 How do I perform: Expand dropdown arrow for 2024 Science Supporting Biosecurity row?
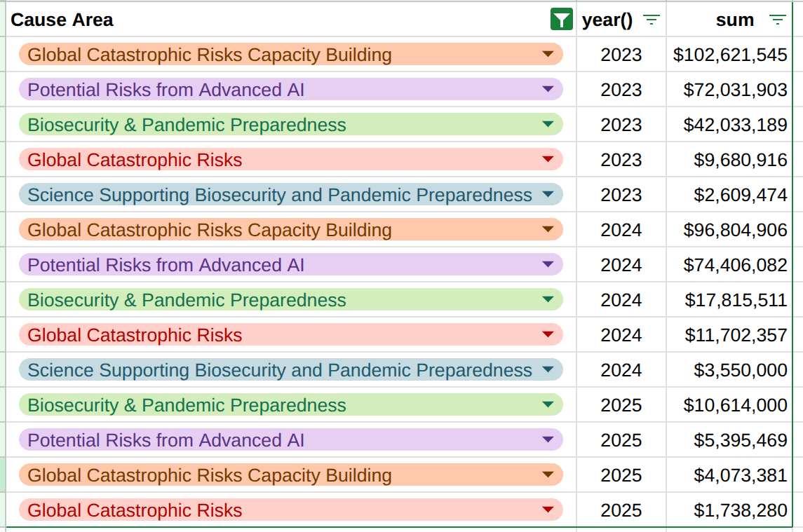coord(548,370)
